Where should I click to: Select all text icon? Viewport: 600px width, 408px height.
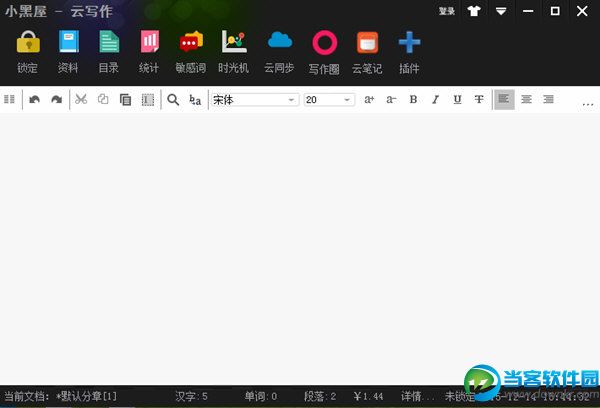[x=148, y=100]
